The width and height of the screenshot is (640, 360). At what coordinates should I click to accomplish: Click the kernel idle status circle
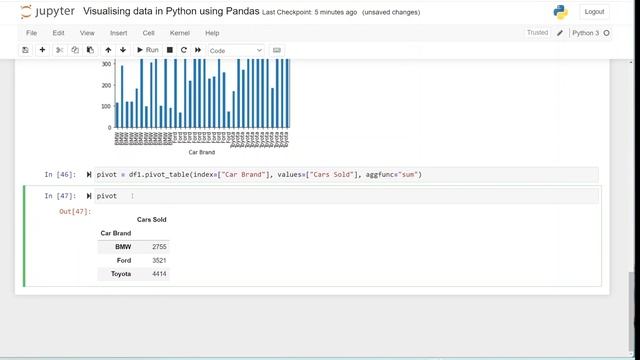(607, 33)
